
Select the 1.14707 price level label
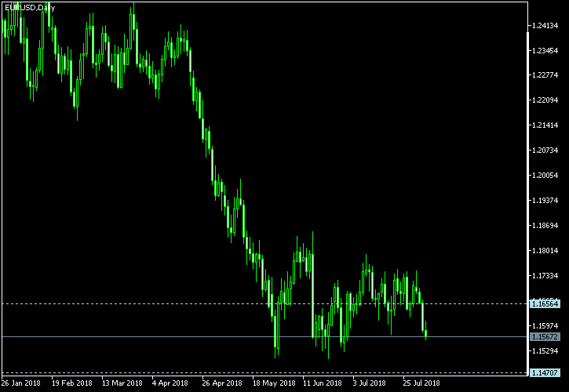[x=545, y=372]
